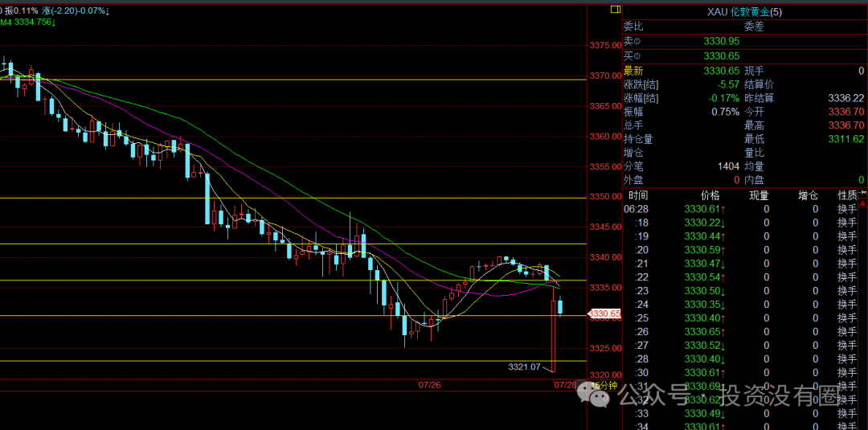Click the 07/26 date marker on the time axis

428,385
